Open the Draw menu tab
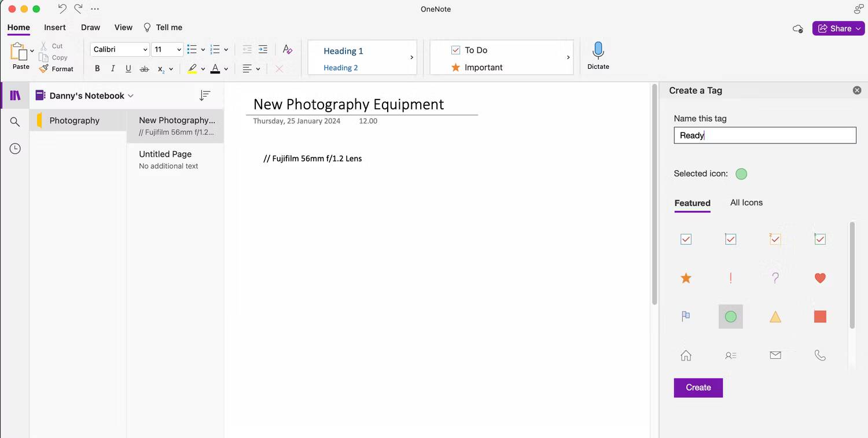This screenshot has height=438, width=868. 90,27
